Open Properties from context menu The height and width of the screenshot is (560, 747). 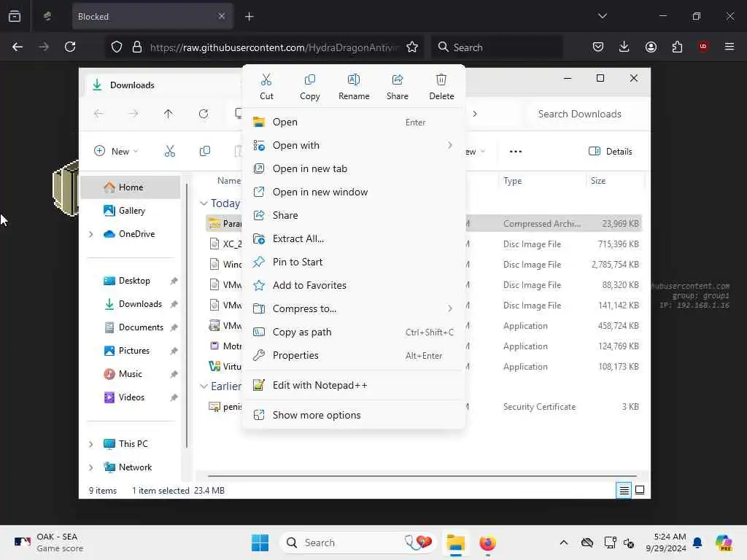pos(354,355)
